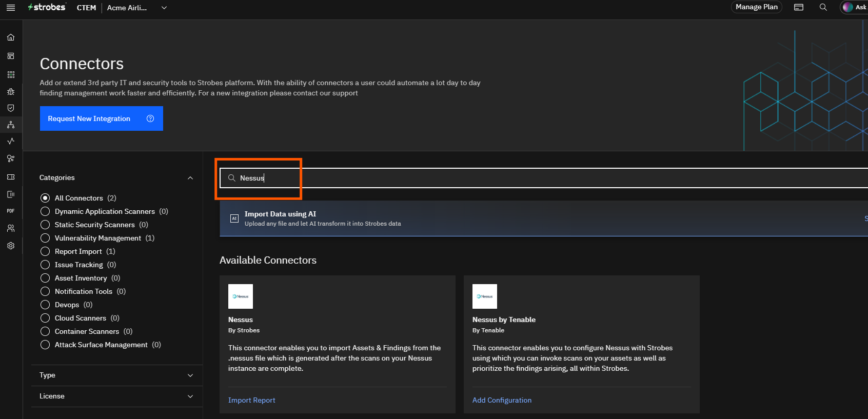Screen dimensions: 868x419
Task: Open Import Data using AI banner
Action: pos(544,218)
